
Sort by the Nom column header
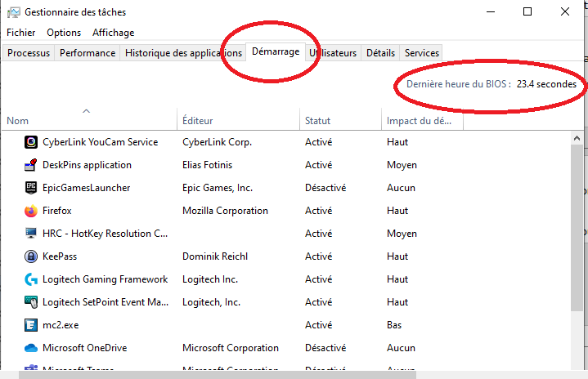click(89, 121)
